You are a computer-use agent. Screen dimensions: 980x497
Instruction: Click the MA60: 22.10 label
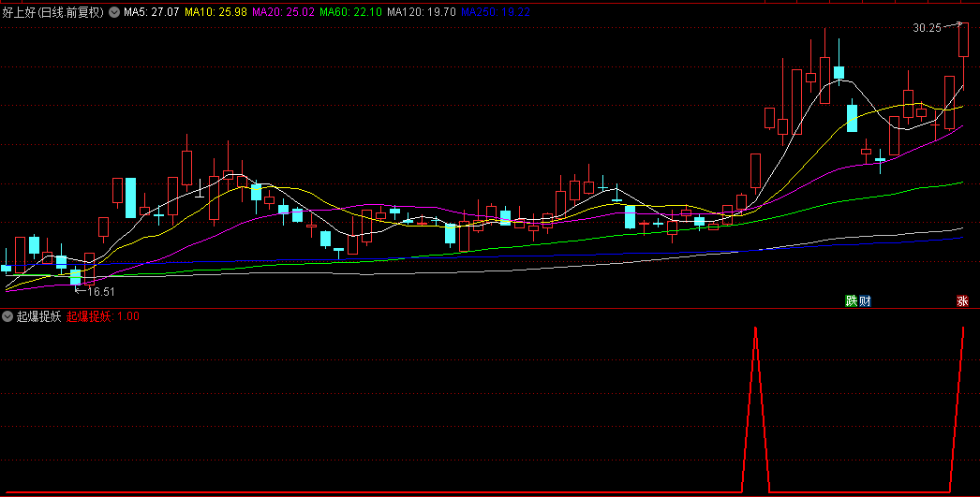[350, 12]
